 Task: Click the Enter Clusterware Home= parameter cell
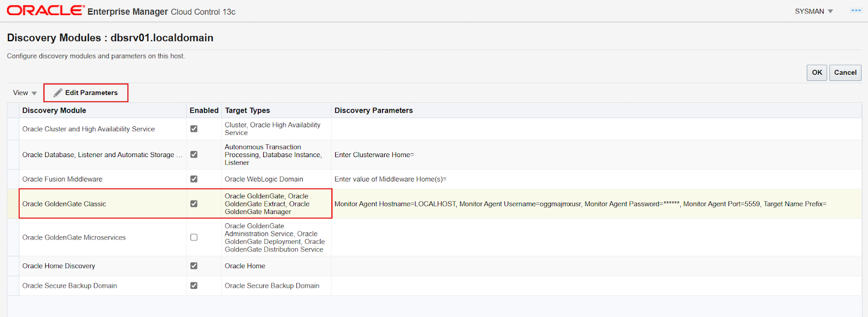pos(596,154)
